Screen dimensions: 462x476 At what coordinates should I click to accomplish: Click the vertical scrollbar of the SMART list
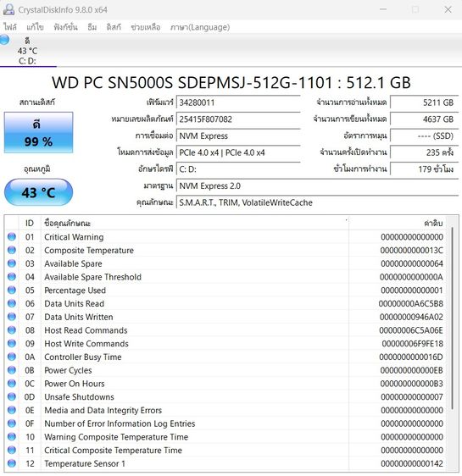[453, 343]
